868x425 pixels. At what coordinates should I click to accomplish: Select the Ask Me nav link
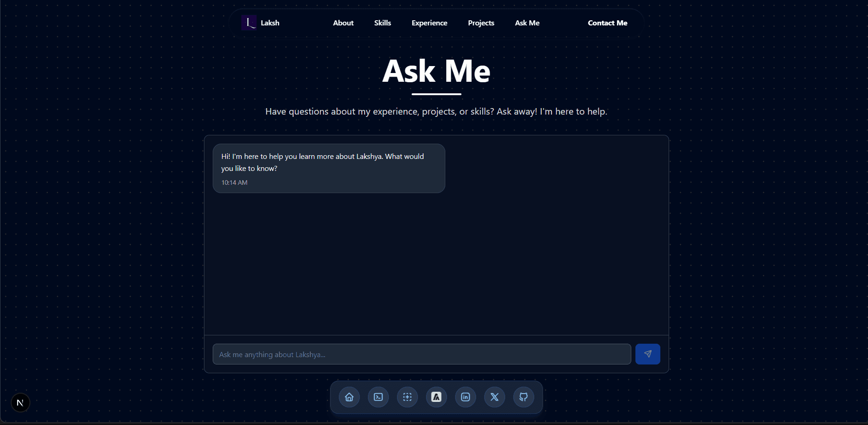pos(527,23)
